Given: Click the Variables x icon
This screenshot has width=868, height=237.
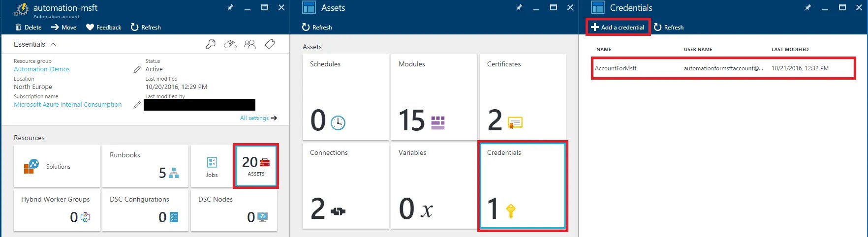Looking at the screenshot, I should (427, 211).
